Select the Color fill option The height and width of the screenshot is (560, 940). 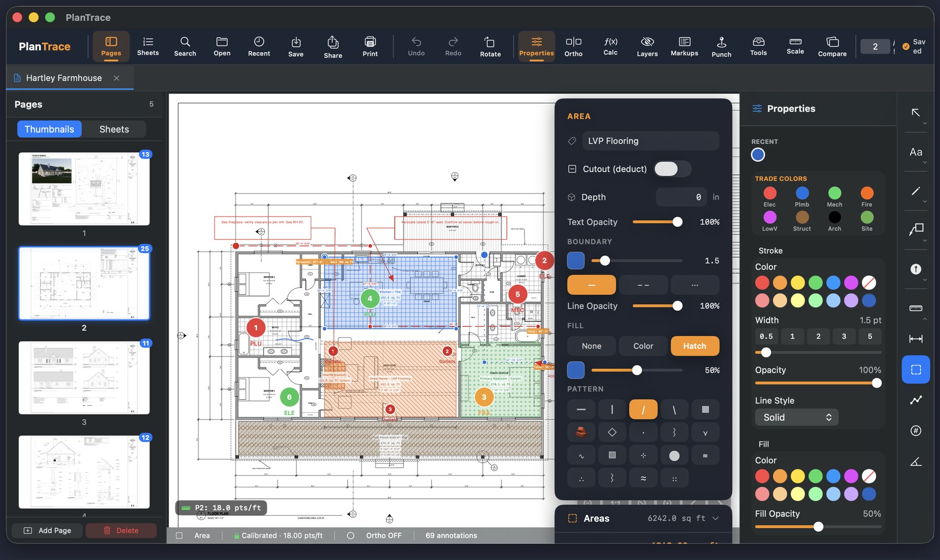[x=643, y=346]
